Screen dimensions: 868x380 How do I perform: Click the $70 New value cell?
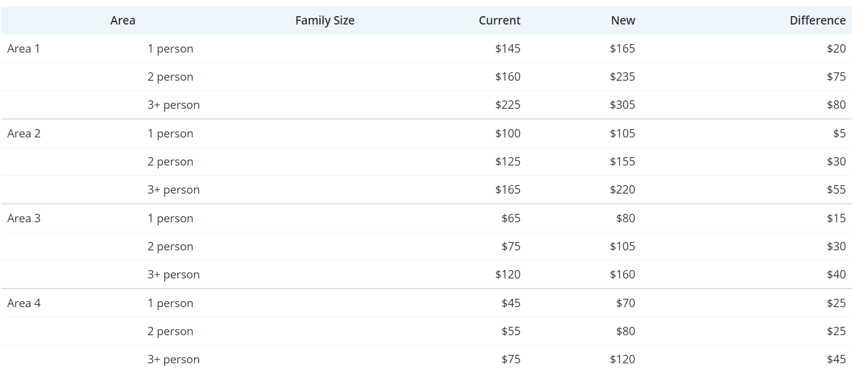(x=626, y=303)
